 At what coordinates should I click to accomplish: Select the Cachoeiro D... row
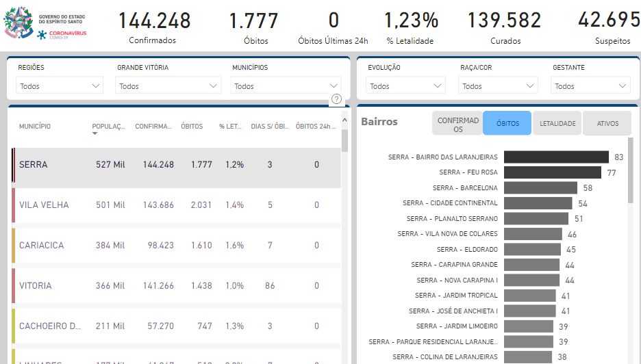coord(177,326)
